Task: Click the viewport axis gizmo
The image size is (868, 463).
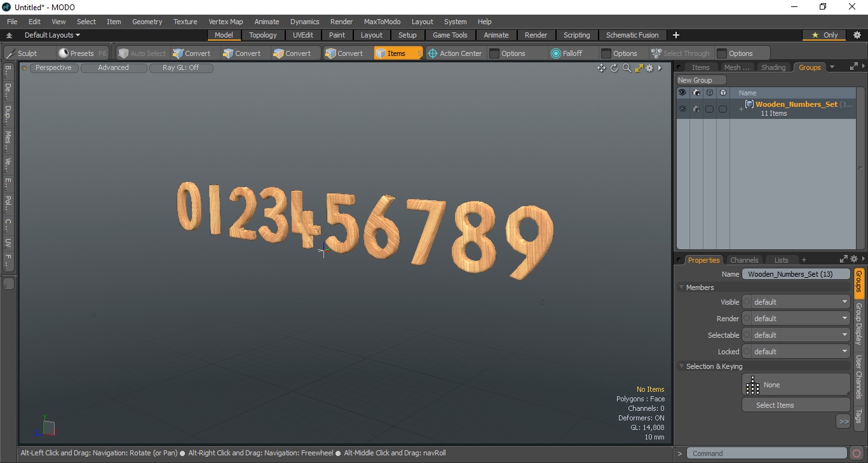Action: click(x=46, y=427)
